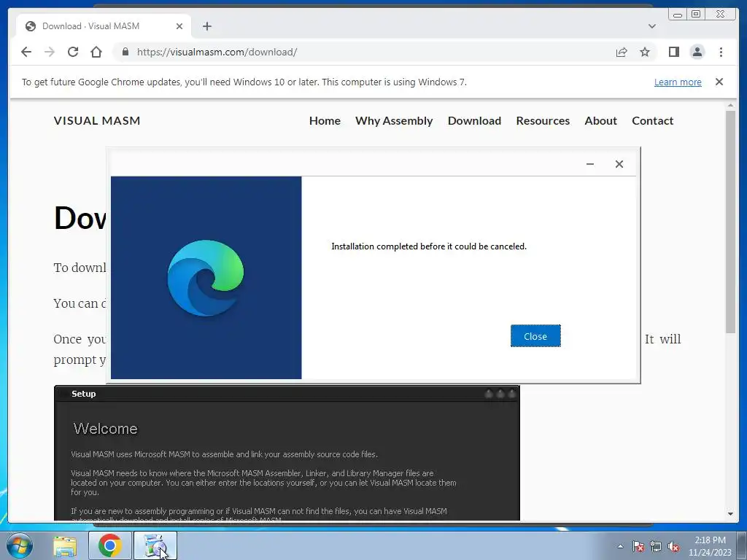Click the Chrome forward arrow
This screenshot has width=747, height=560.
pos(50,52)
